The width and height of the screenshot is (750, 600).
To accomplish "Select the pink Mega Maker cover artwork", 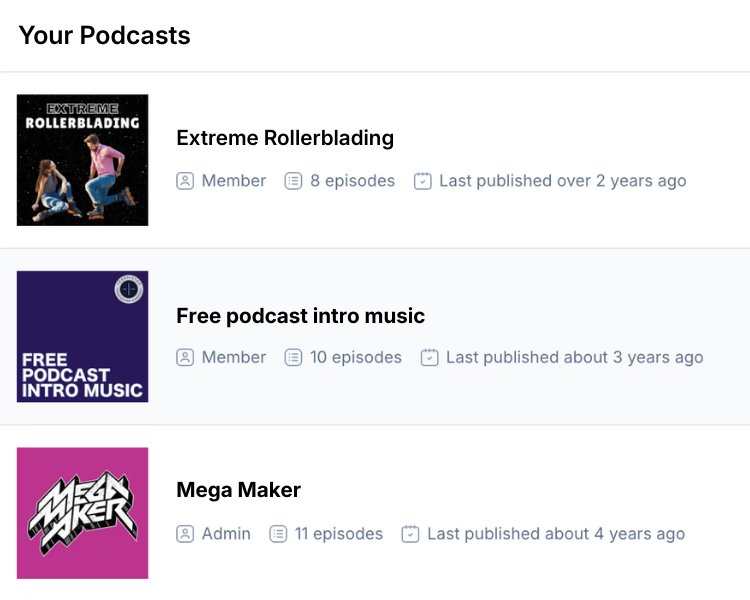I will (x=83, y=513).
